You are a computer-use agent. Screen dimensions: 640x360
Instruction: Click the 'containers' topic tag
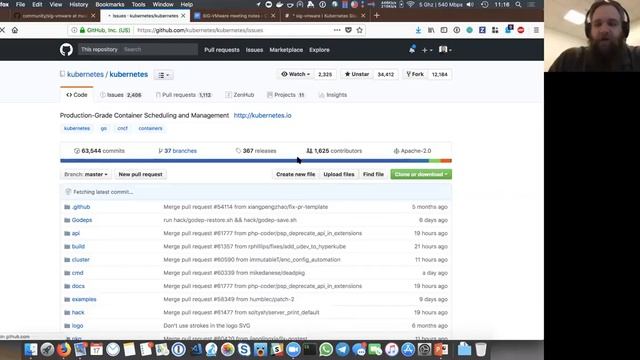pos(150,128)
